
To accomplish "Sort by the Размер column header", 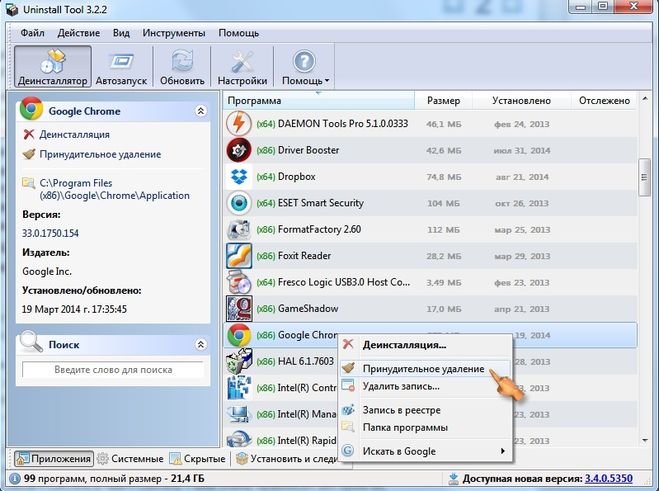I will (x=443, y=101).
